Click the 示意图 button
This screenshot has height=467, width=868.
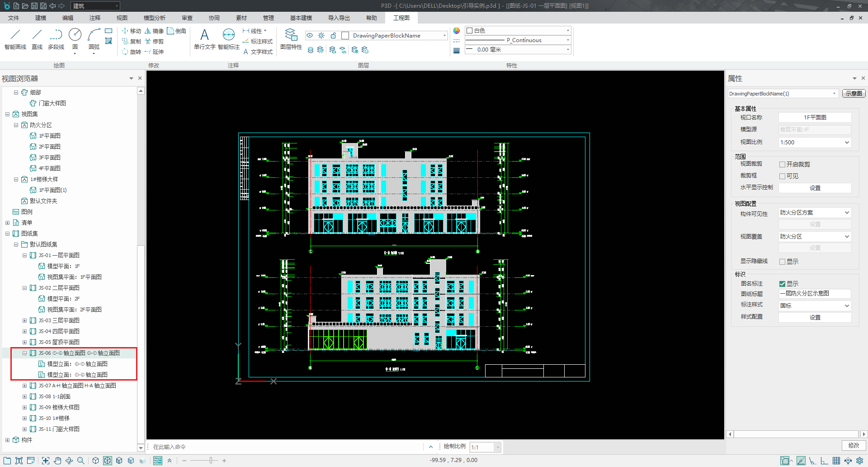point(853,94)
